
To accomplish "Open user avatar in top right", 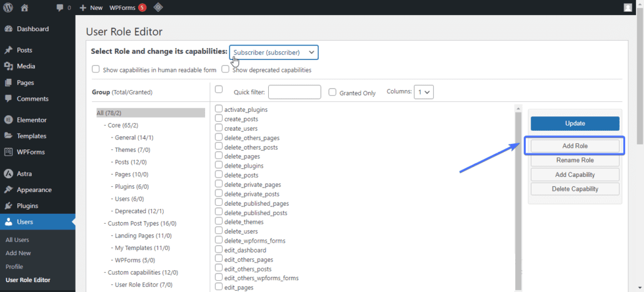I will (x=628, y=8).
